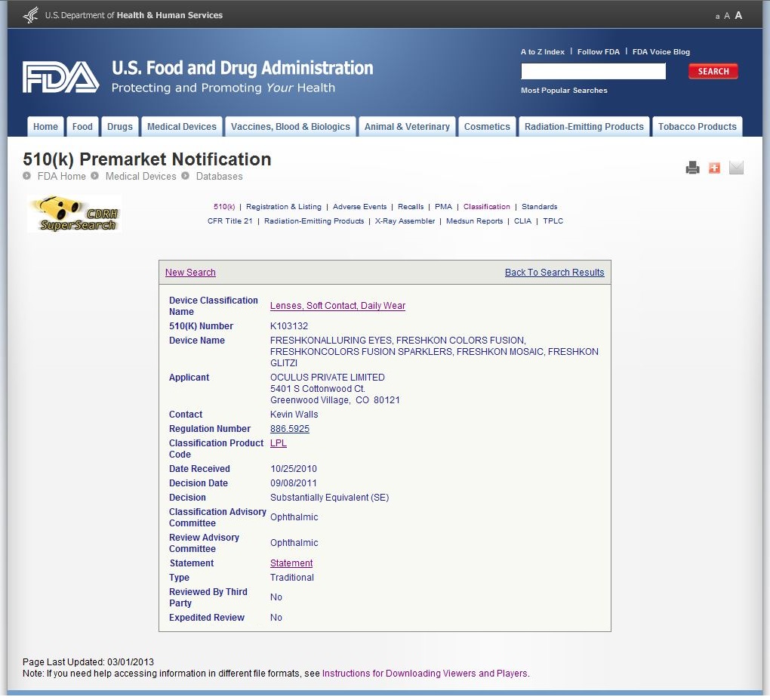Open Vaccines, Blood & Biologics tab
The width and height of the screenshot is (770, 700).
click(290, 127)
